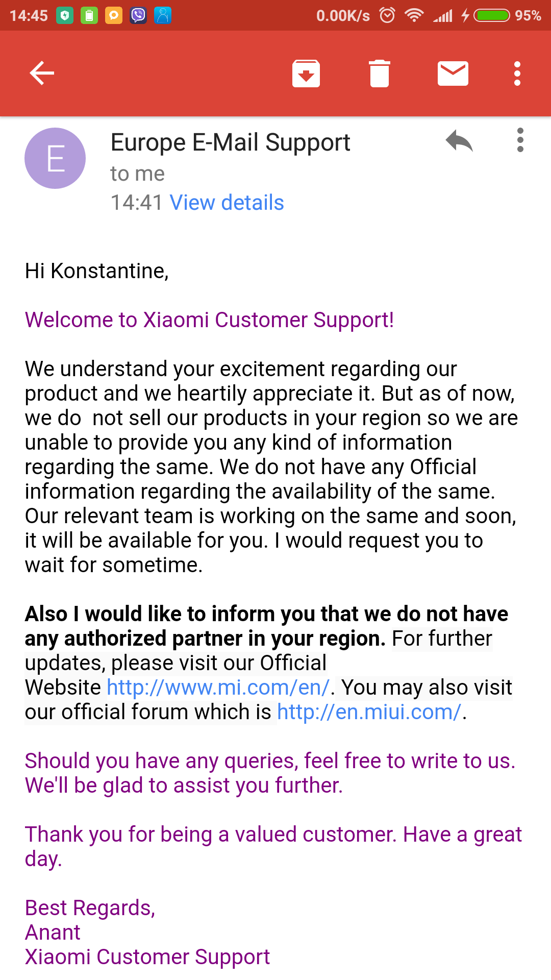This screenshot has width=551, height=980.
Task: Mark email as unread
Action: (453, 73)
